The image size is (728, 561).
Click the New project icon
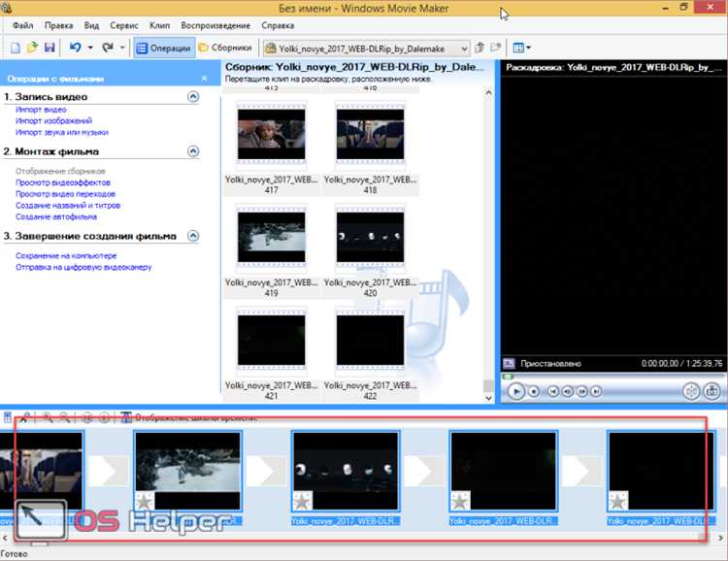coord(15,47)
